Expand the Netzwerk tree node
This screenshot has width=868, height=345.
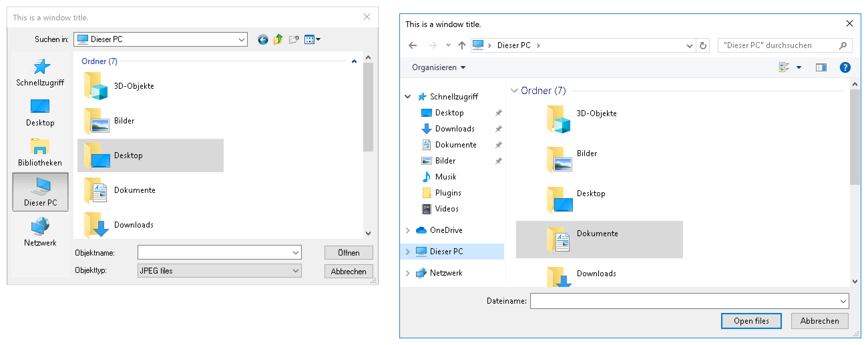tap(408, 273)
